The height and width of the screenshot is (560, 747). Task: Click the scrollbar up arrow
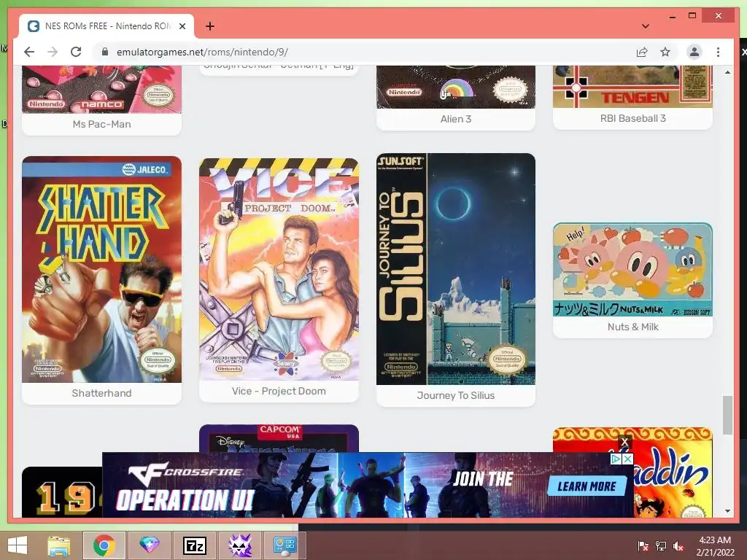click(x=727, y=72)
